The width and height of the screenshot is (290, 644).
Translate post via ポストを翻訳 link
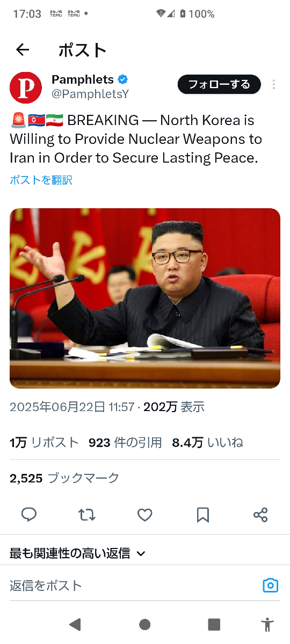(41, 180)
